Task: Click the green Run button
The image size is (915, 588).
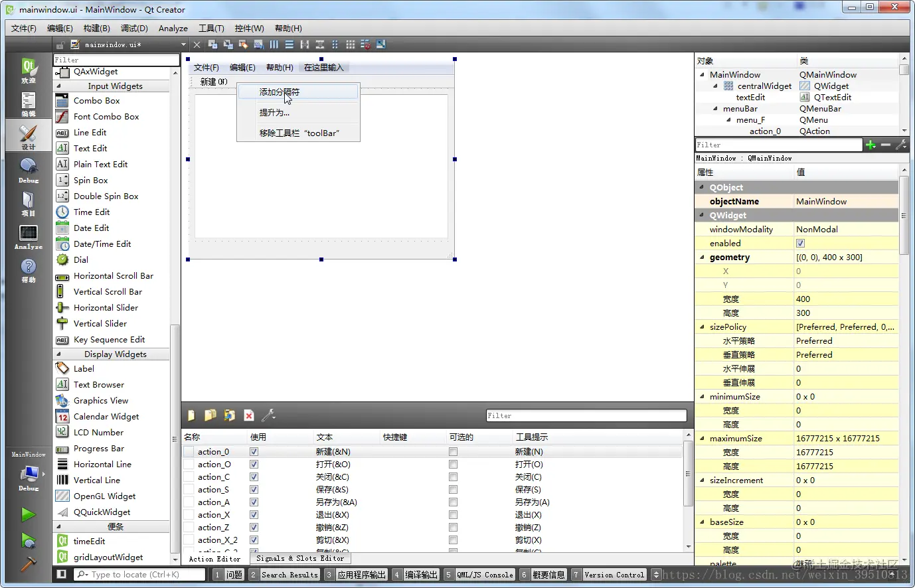Action: [28, 514]
